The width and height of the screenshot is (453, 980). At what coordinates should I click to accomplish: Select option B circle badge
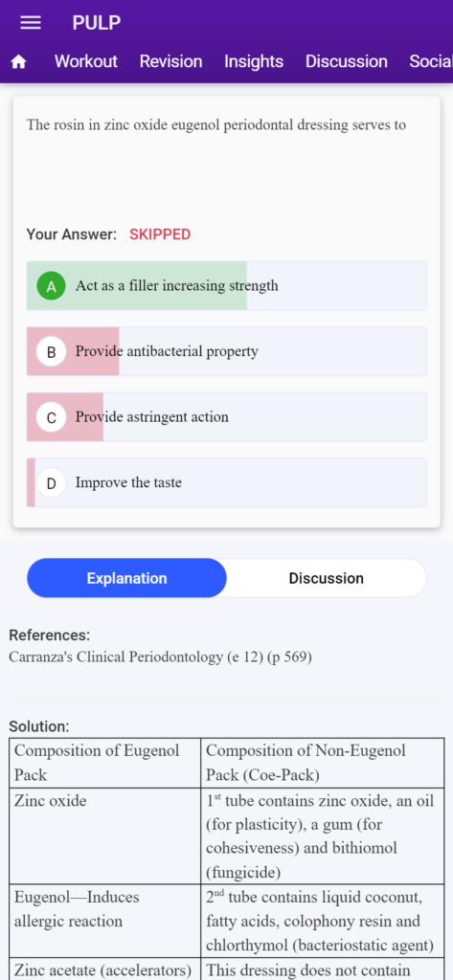point(52,352)
